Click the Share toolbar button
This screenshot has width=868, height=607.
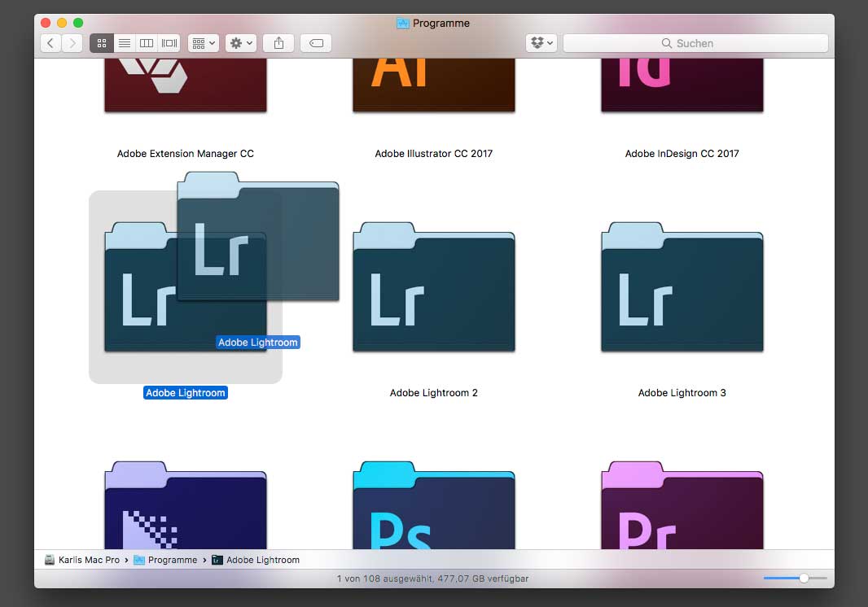pos(279,43)
